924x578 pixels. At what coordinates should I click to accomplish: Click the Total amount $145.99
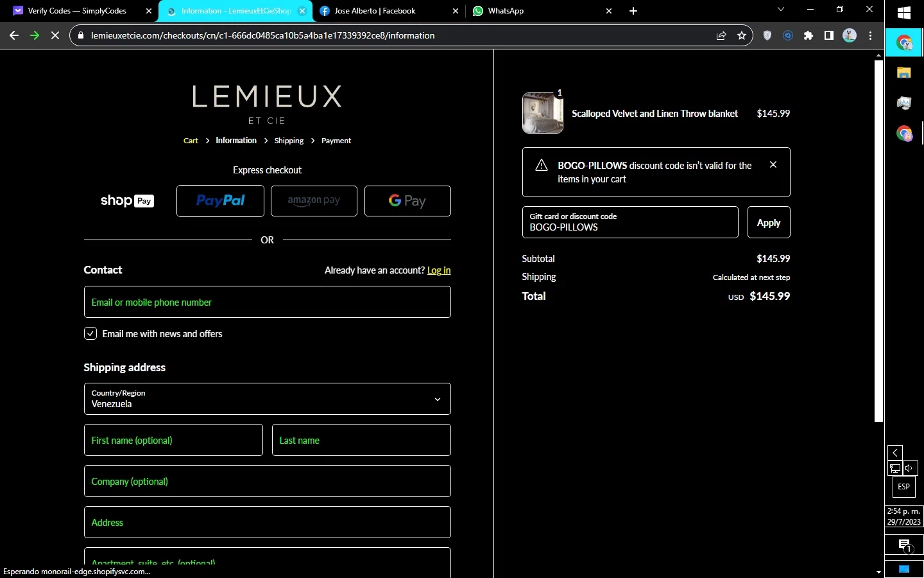point(770,297)
